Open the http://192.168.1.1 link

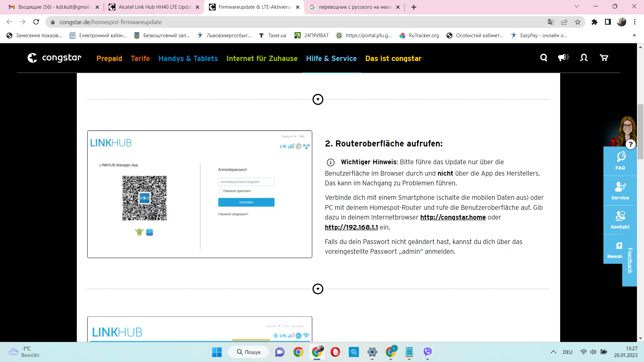351,228
